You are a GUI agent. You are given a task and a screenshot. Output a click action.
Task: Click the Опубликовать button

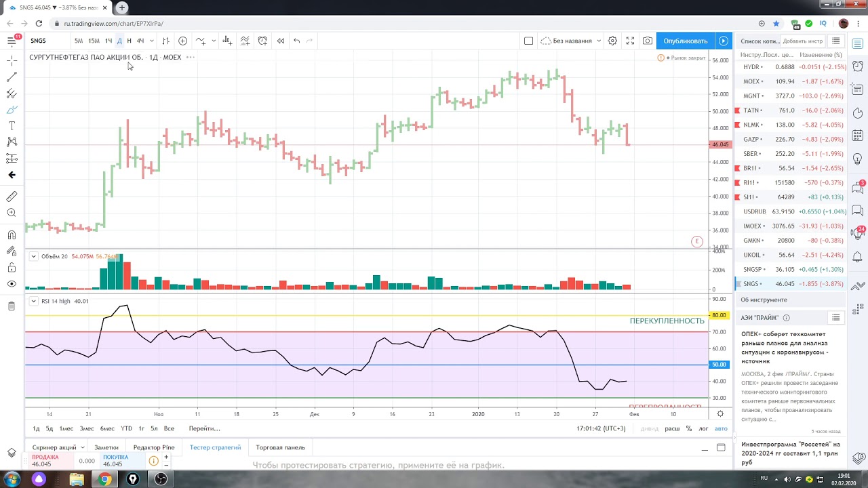(686, 41)
